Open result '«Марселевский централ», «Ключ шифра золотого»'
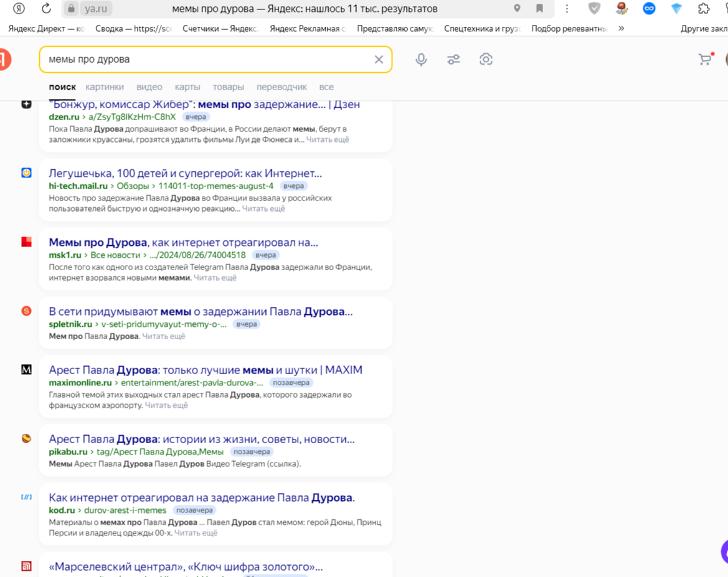 click(186, 567)
